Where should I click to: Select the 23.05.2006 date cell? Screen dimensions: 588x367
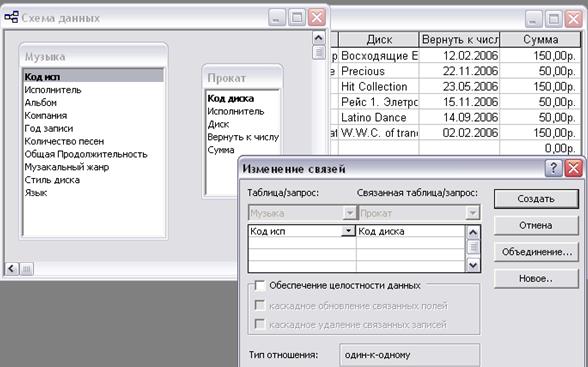coord(459,86)
